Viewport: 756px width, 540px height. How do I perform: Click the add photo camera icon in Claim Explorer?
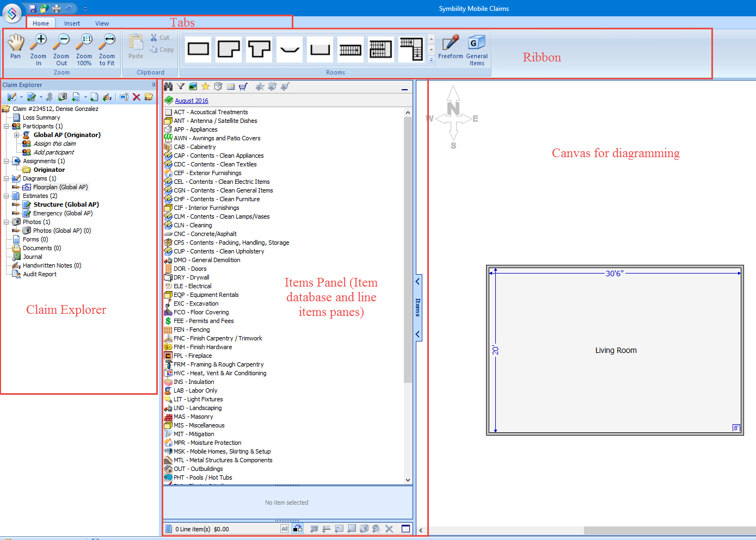pyautogui.click(x=63, y=97)
